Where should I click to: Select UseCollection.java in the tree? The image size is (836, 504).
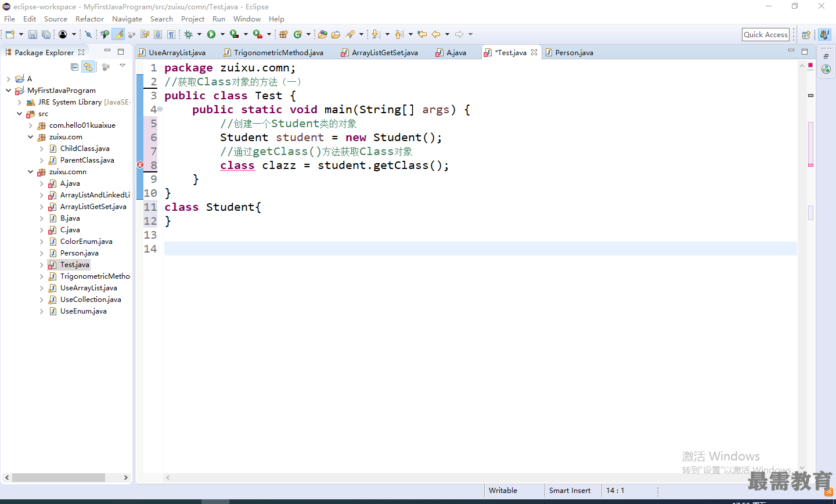[x=91, y=300]
